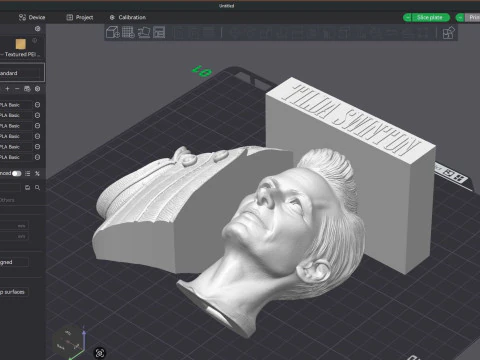Screen dimensions: 480x360
Task: Edit the fourth PLA Basic filament preset
Action: tap(37, 136)
